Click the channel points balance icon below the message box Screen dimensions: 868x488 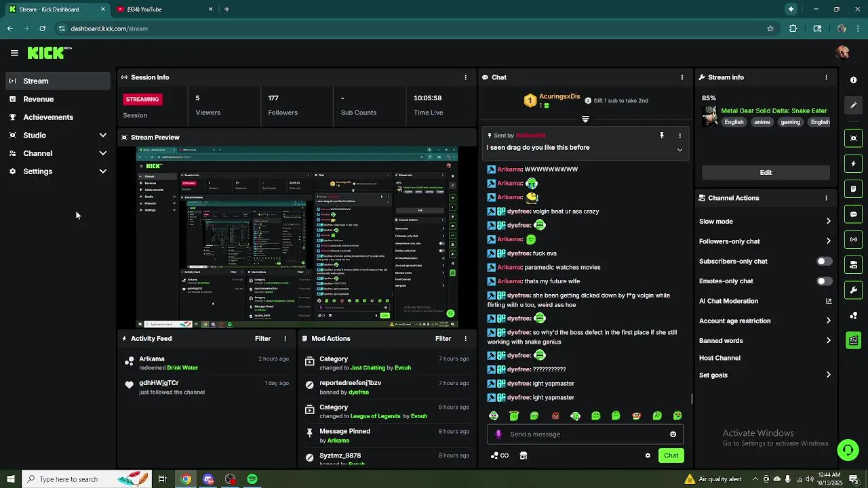click(x=499, y=455)
